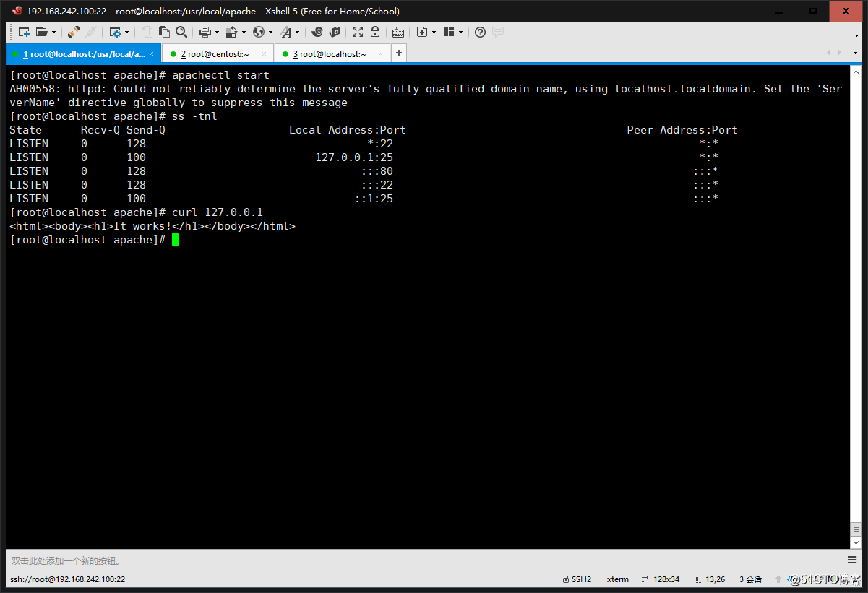Click the tab layout arrangement icon
This screenshot has height=593, width=868.
click(449, 32)
